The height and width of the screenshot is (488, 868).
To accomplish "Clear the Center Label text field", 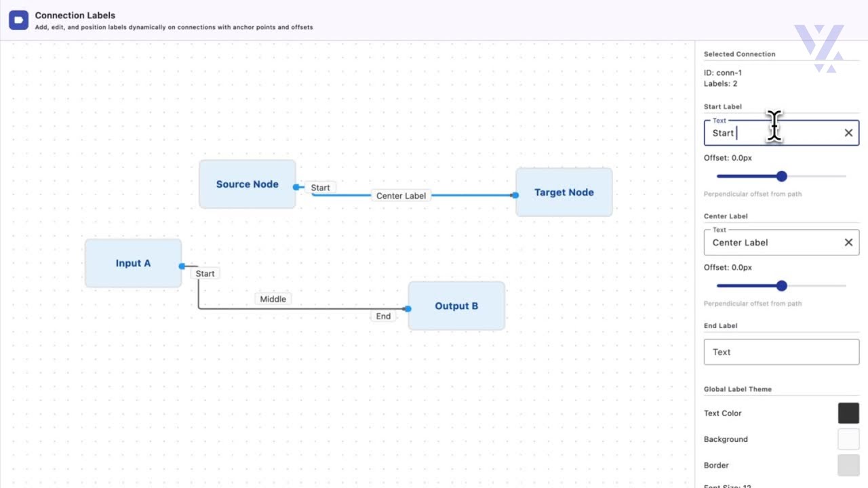I will pos(848,242).
